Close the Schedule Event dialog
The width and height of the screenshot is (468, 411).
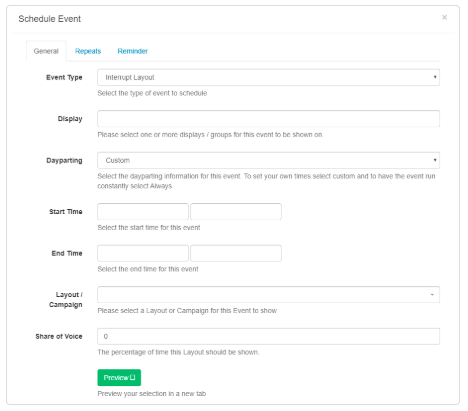pyautogui.click(x=444, y=17)
